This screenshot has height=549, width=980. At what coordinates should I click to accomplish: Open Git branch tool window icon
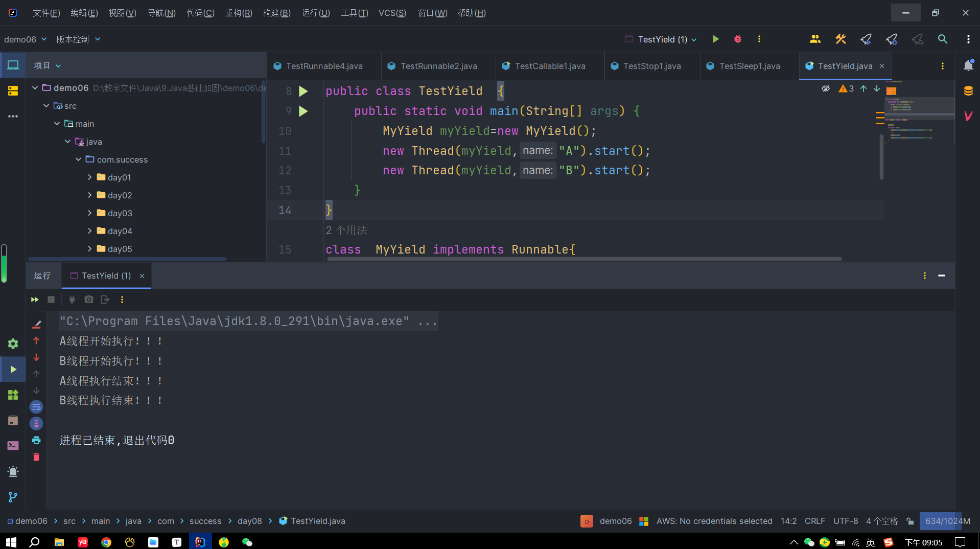(x=13, y=497)
